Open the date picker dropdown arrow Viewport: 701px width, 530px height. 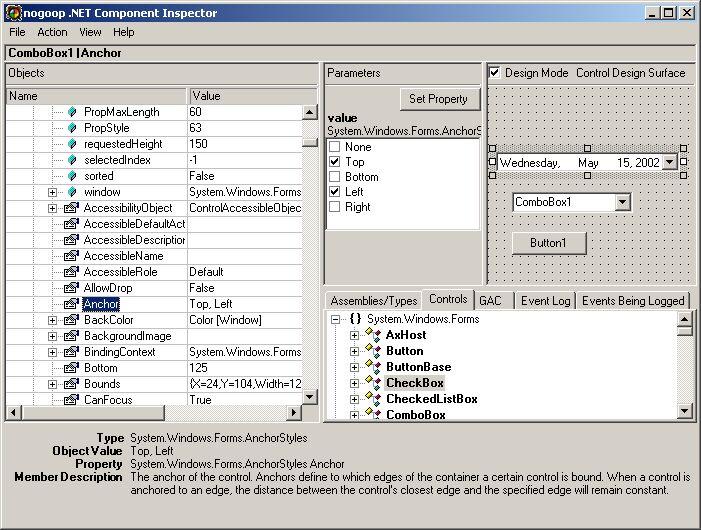[669, 162]
